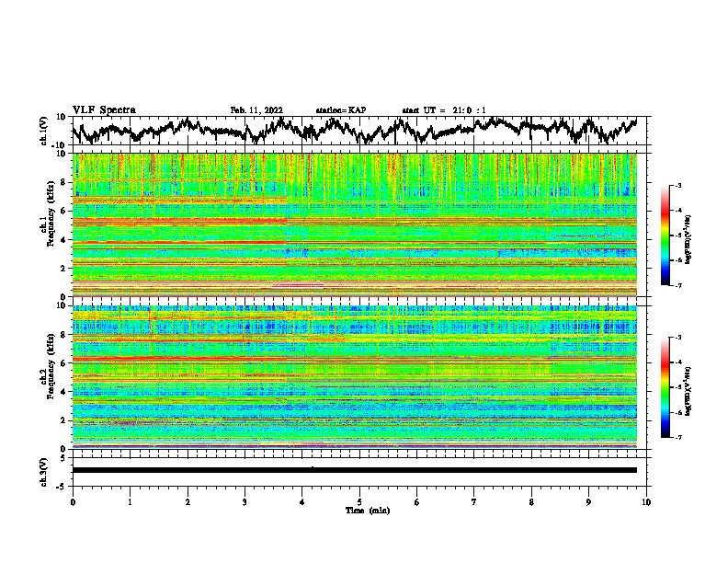Click the ch.1 color scale bar

coord(665,236)
